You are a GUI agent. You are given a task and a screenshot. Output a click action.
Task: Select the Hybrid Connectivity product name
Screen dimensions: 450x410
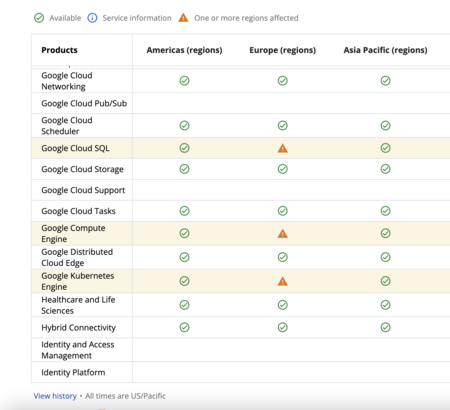pos(78,328)
